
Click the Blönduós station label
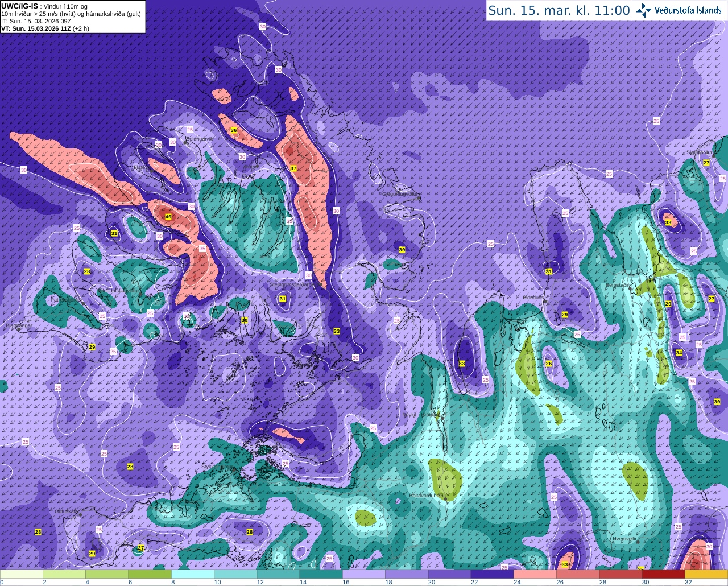(x=533, y=298)
